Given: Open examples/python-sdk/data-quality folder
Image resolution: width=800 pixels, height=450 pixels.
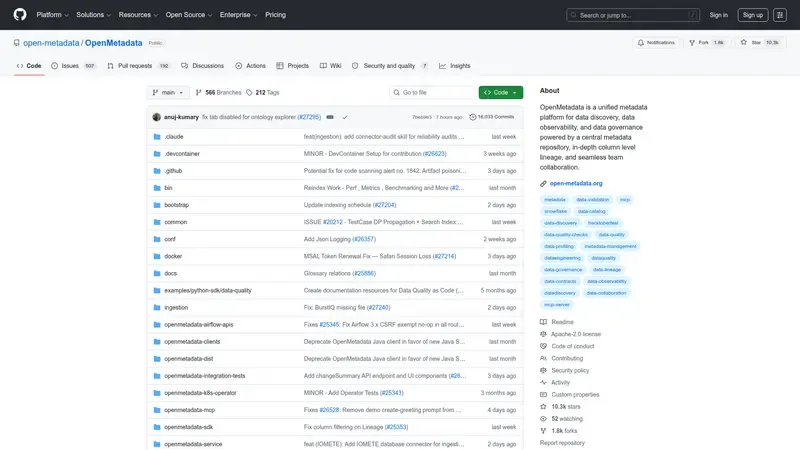Looking at the screenshot, I should click(208, 290).
